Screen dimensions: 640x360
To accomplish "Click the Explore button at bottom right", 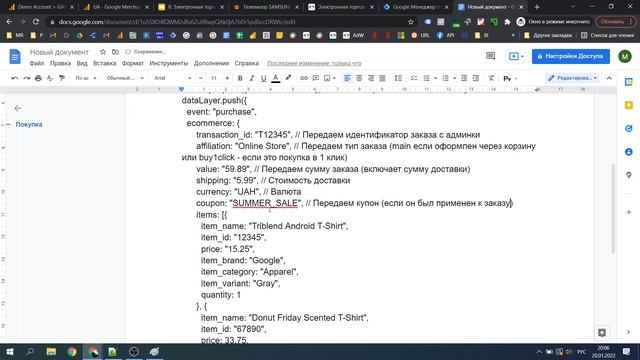I will click(602, 333).
